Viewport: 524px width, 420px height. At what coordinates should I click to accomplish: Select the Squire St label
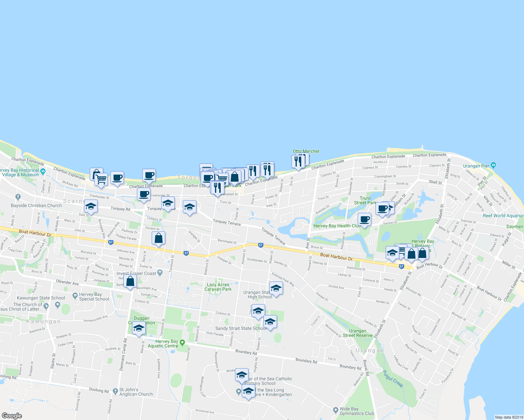[x=53, y=361]
